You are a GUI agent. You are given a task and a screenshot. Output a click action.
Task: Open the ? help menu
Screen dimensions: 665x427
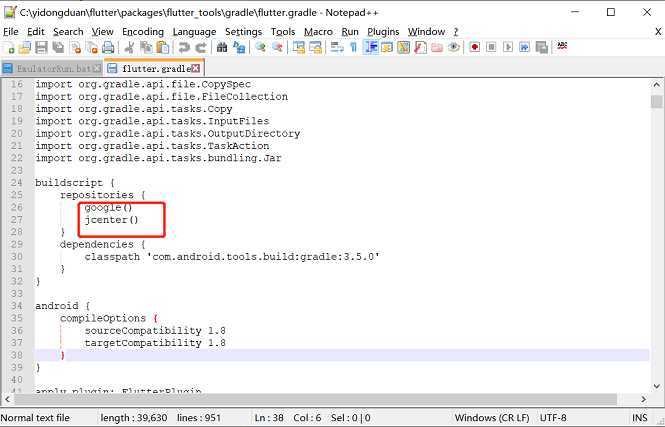[x=455, y=32]
